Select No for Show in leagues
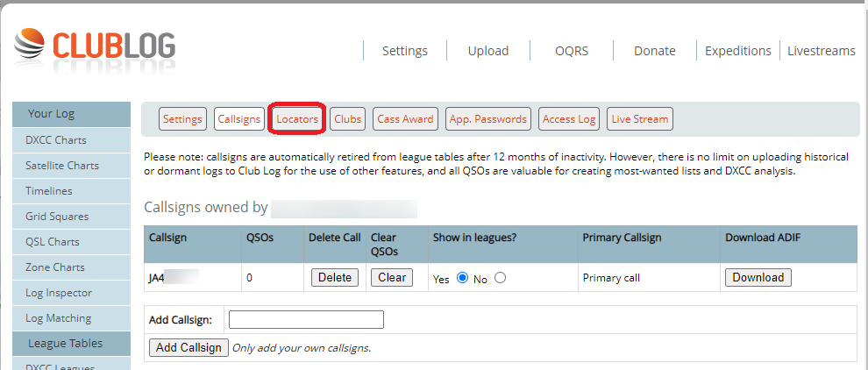The image size is (868, 370). [500, 278]
